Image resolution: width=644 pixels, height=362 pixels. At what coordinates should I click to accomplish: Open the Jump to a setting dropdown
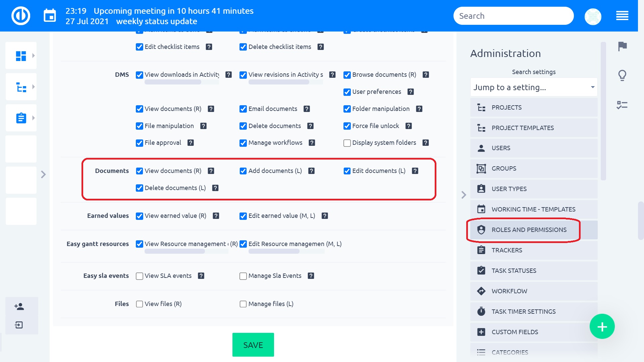[x=534, y=87]
